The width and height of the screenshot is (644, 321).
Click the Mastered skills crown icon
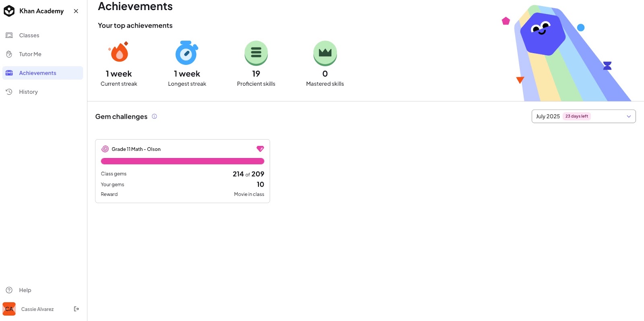(325, 53)
